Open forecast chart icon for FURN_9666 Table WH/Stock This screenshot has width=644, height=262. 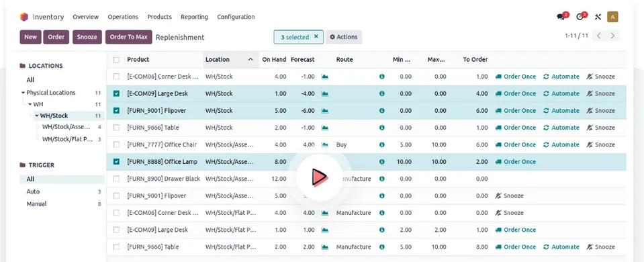(x=325, y=128)
